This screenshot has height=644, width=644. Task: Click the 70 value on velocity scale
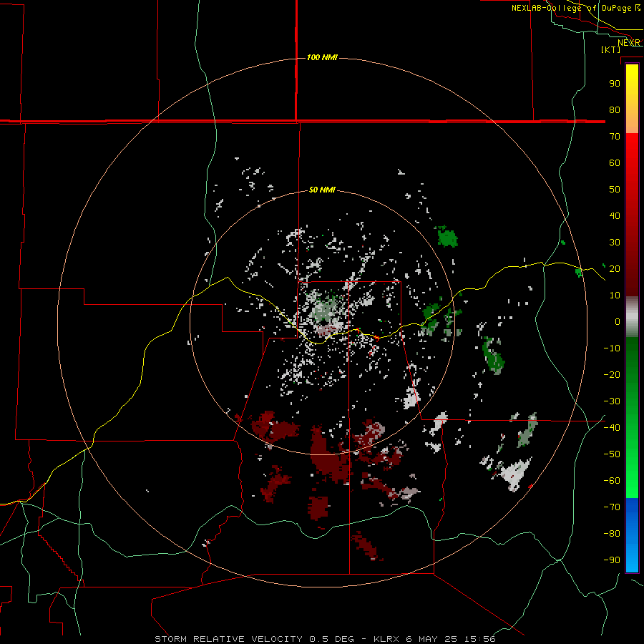coord(615,137)
